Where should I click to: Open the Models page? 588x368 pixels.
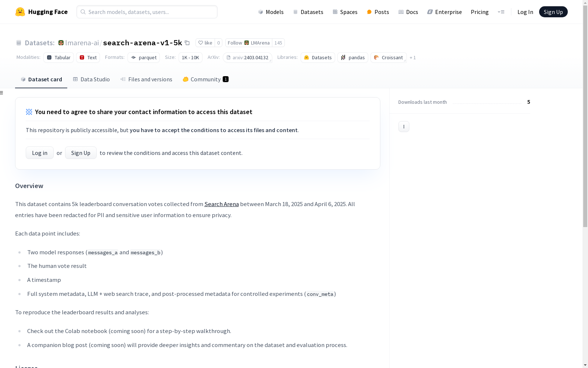pos(271,12)
